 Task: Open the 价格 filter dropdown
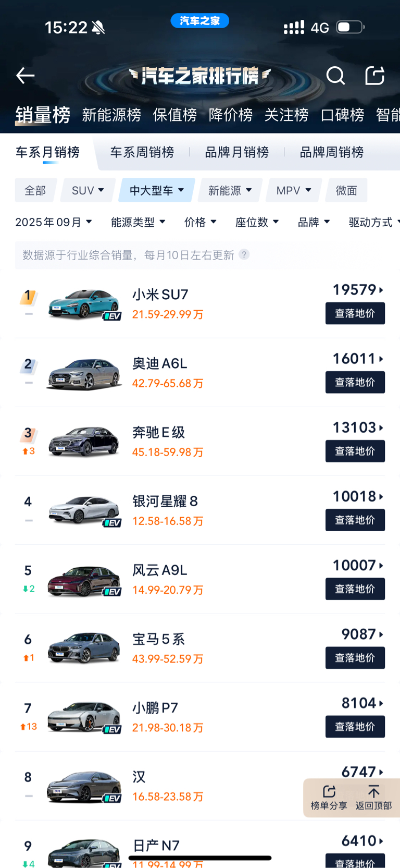(200, 222)
